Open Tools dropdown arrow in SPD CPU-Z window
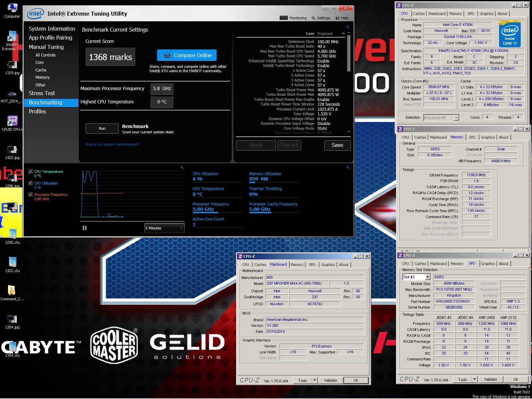532x399 pixels. point(474,379)
